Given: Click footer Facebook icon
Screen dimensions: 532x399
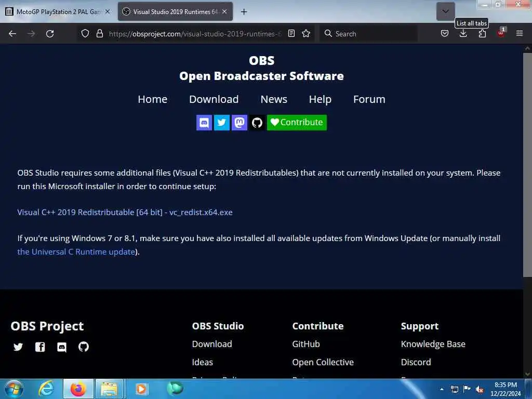Looking at the screenshot, I should click(40, 347).
